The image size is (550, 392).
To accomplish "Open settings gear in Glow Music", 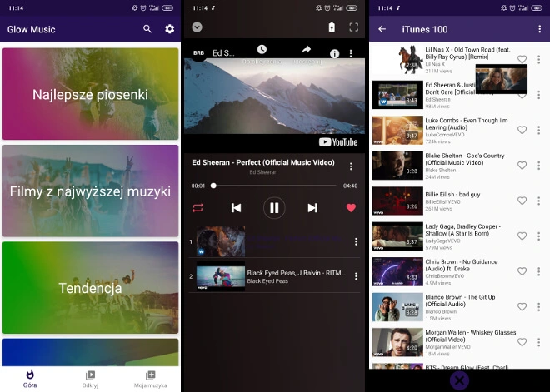I will tap(170, 29).
